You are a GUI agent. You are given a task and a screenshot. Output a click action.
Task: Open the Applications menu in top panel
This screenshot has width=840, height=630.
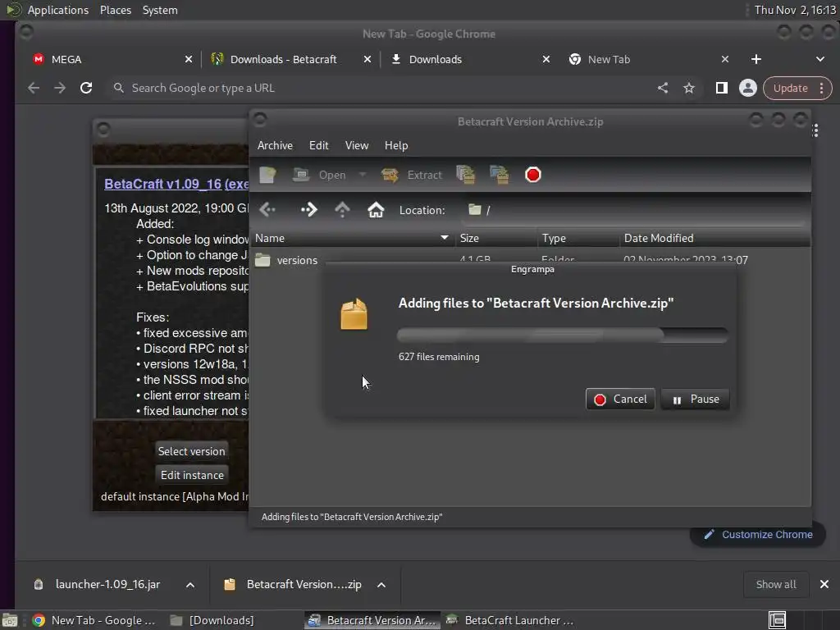pos(58,10)
